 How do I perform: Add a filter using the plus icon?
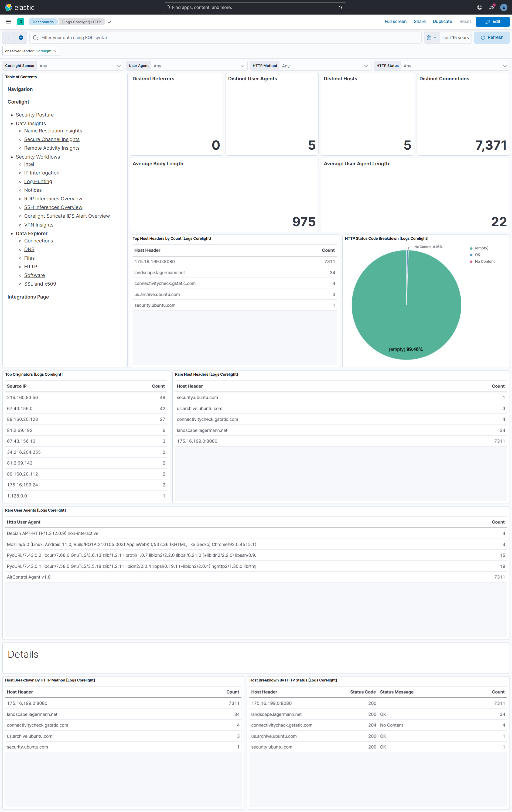(21, 37)
